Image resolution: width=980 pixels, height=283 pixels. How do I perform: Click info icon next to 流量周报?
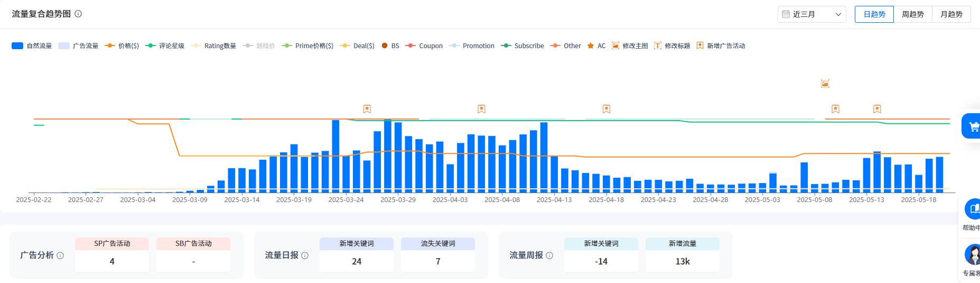point(549,255)
